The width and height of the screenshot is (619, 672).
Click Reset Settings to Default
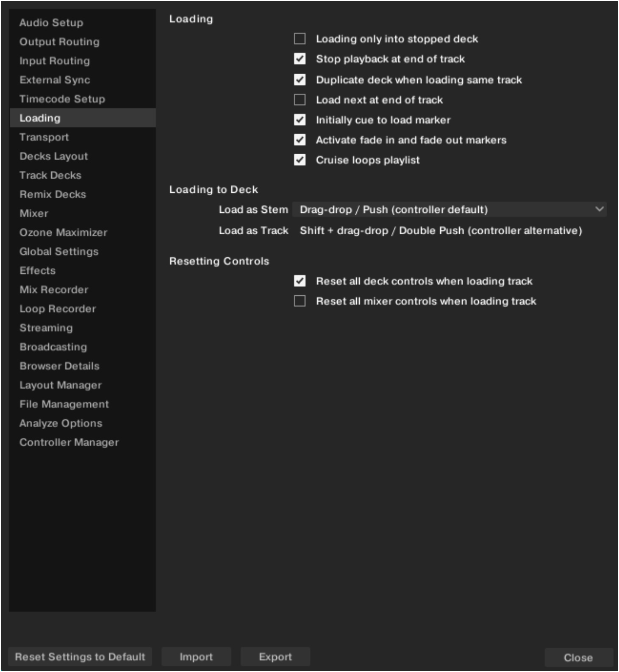80,657
